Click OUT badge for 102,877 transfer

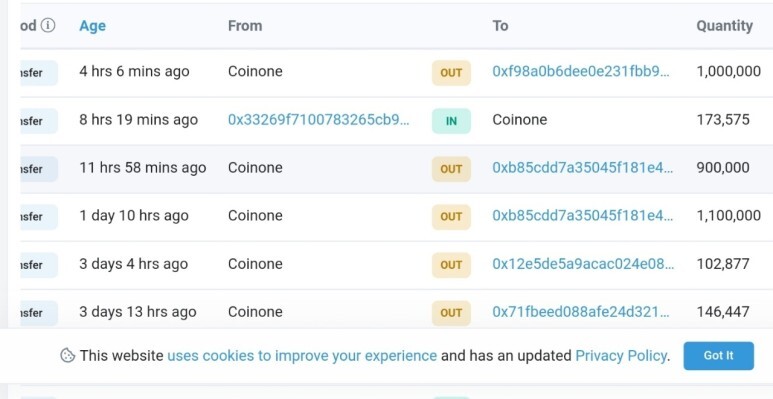pos(451,265)
